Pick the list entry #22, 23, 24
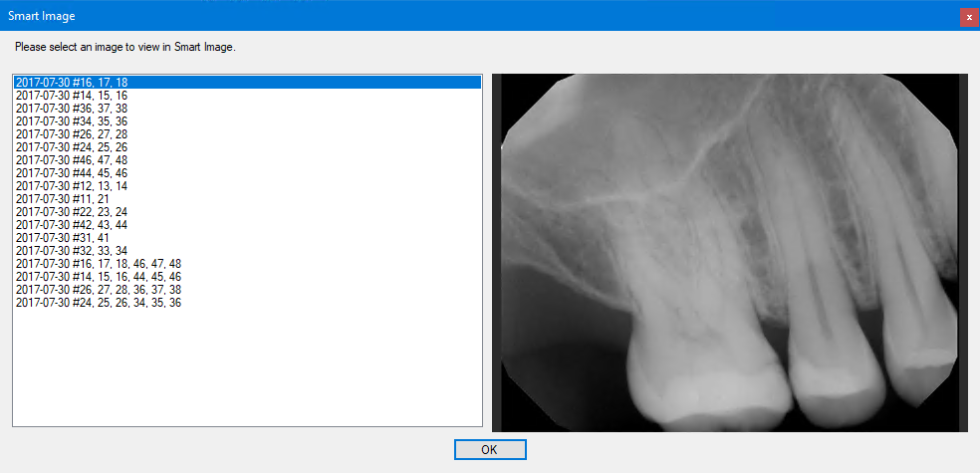980x473 pixels. pos(72,212)
